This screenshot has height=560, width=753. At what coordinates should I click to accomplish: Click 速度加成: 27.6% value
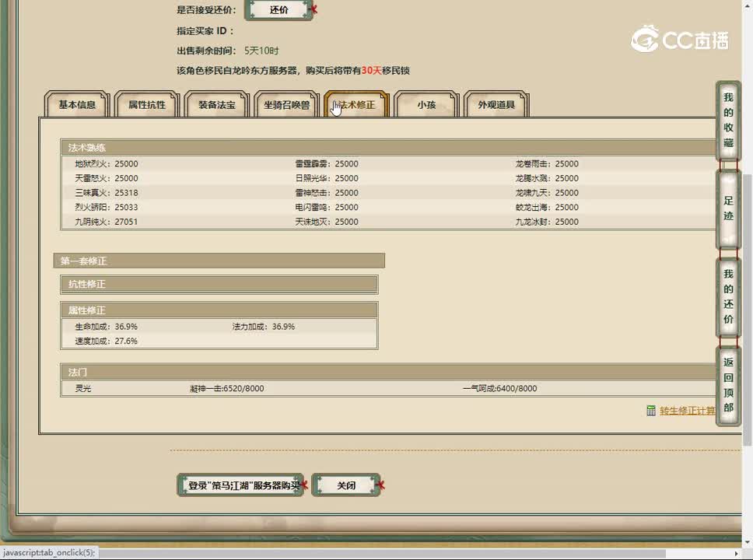tap(106, 341)
